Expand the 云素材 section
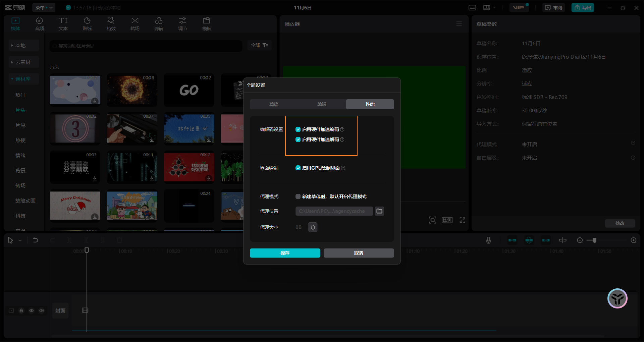This screenshot has width=644, height=342. pyautogui.click(x=24, y=62)
